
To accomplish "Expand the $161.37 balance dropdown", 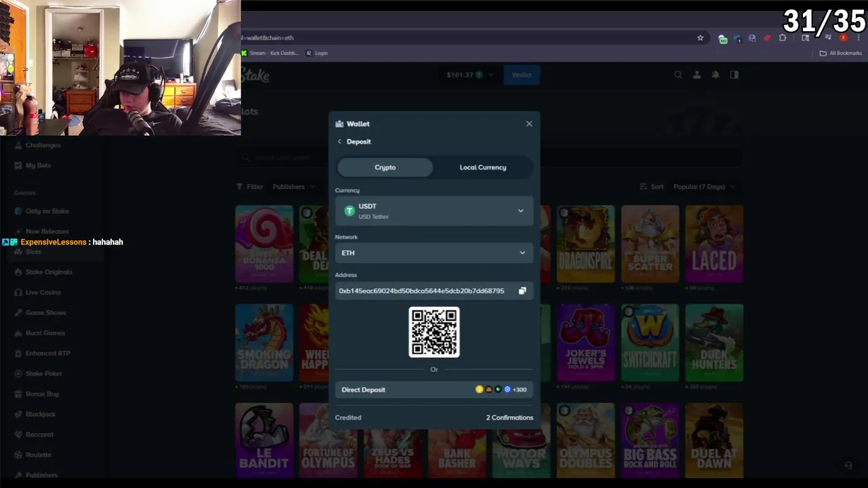I will click(470, 75).
